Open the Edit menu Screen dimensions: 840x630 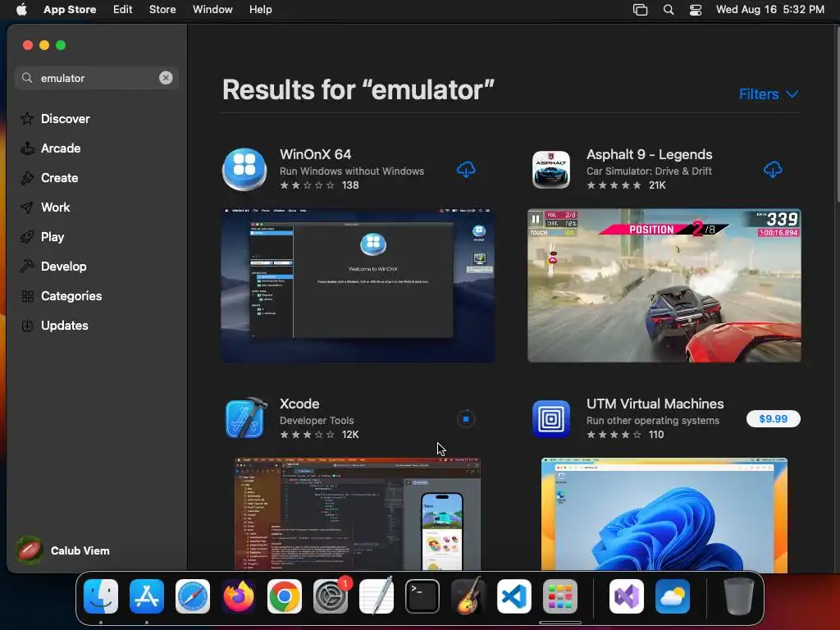click(x=123, y=9)
